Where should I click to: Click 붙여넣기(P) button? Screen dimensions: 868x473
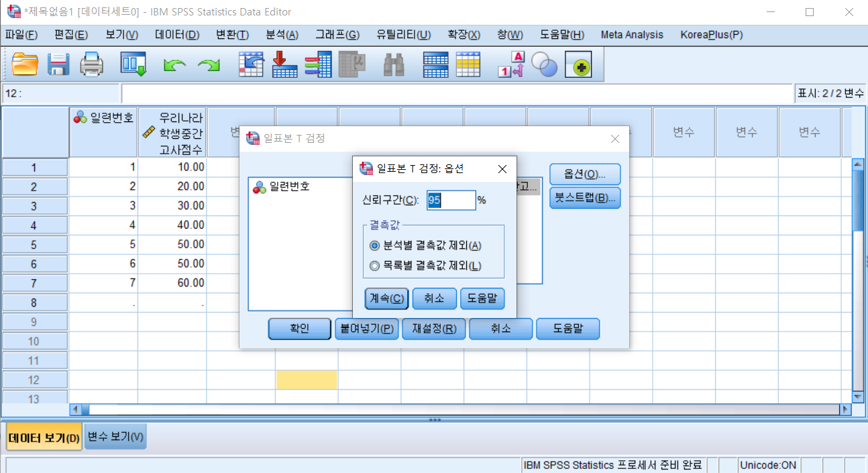tap(366, 329)
